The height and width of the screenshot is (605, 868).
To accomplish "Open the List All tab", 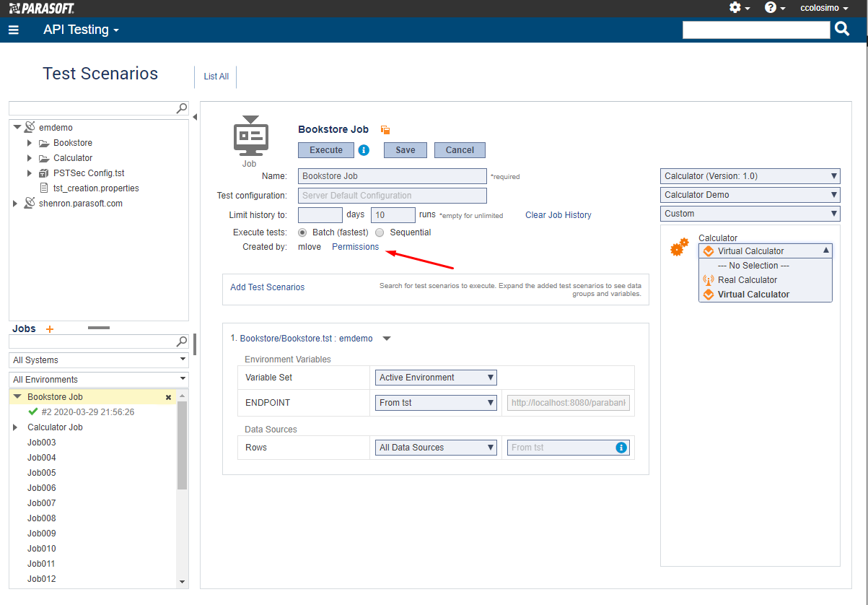I will [216, 77].
